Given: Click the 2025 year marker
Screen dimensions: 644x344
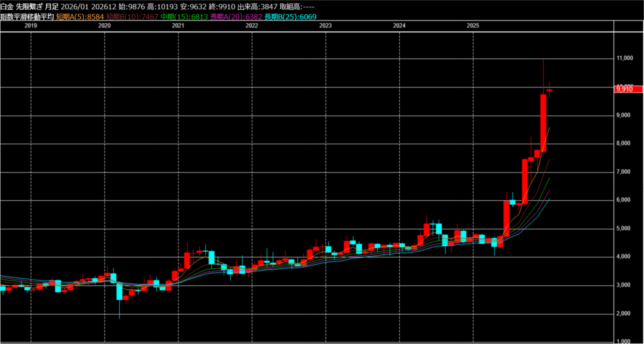Looking at the screenshot, I should coord(473,26).
